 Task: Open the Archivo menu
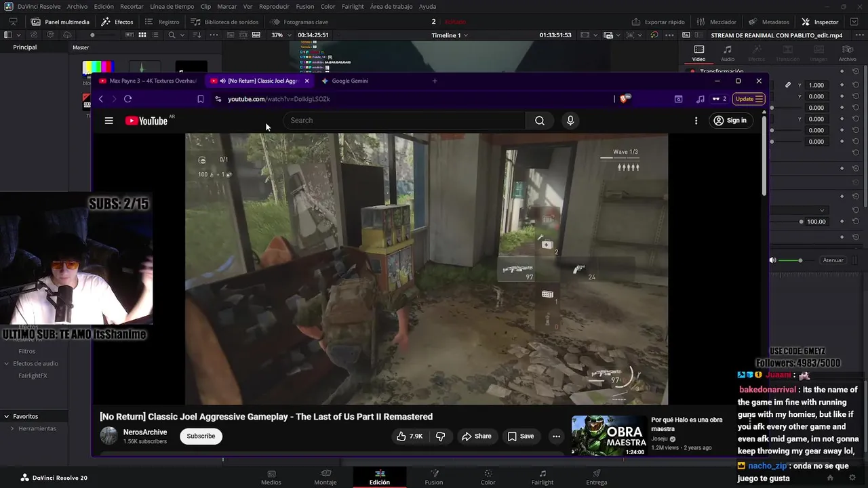coord(77,6)
